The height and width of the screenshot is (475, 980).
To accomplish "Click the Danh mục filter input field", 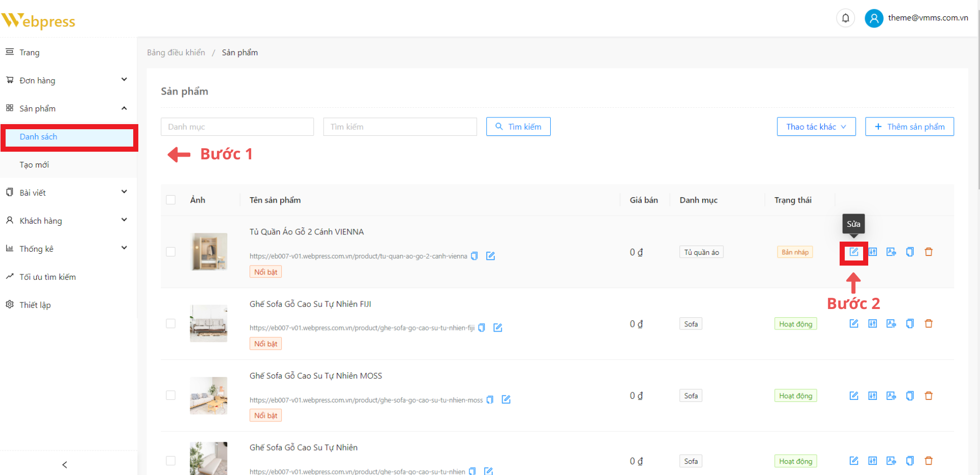I will 237,127.
